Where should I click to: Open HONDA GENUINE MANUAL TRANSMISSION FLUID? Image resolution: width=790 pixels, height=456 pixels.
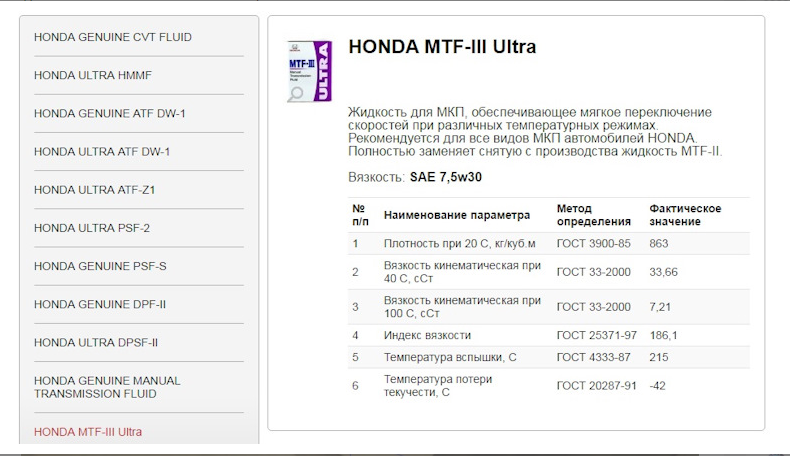point(107,387)
